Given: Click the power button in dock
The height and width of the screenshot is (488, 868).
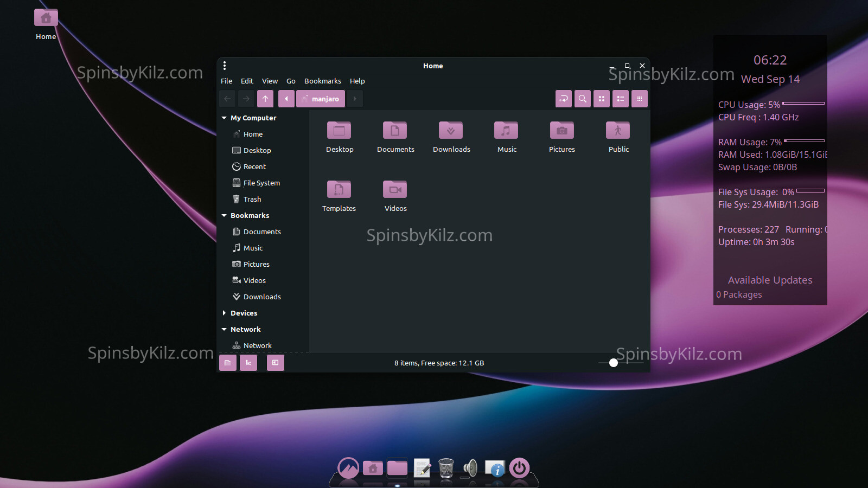Looking at the screenshot, I should pos(519,468).
